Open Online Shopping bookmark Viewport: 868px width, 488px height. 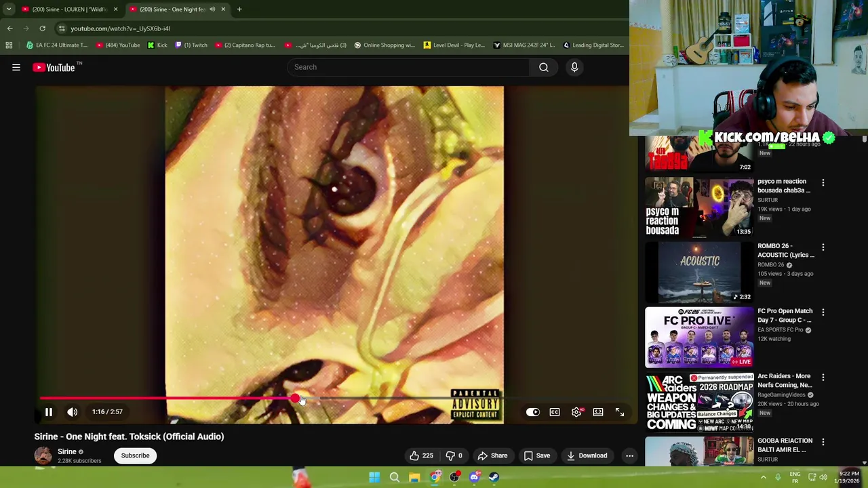pos(384,45)
